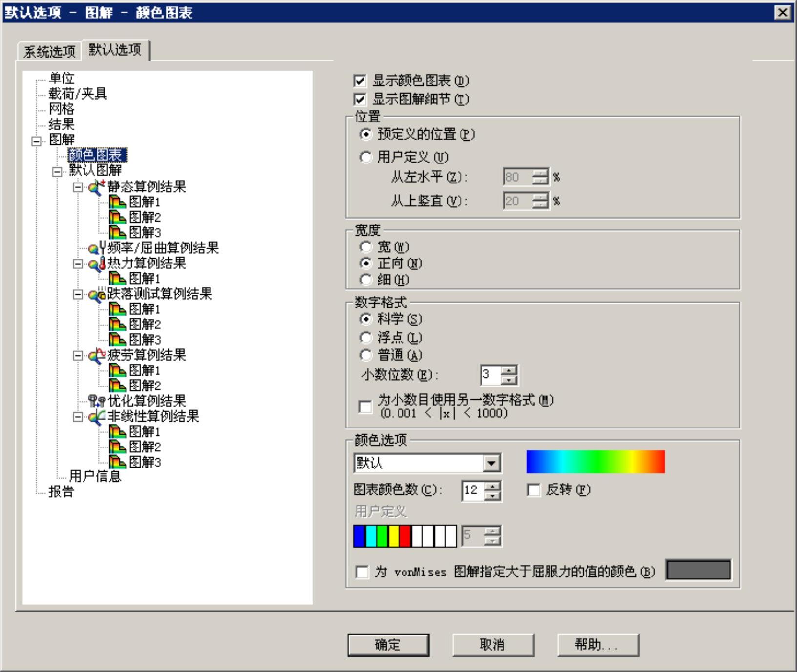The width and height of the screenshot is (797, 672).
Task: Click the 图解2 plot icon under 疲劳算例结果
Action: coord(118,386)
